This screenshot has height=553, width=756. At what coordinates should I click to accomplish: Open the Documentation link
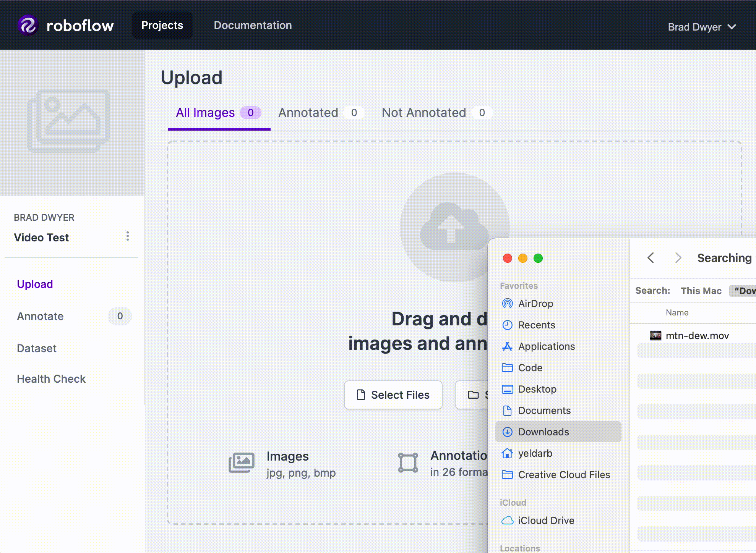253,25
